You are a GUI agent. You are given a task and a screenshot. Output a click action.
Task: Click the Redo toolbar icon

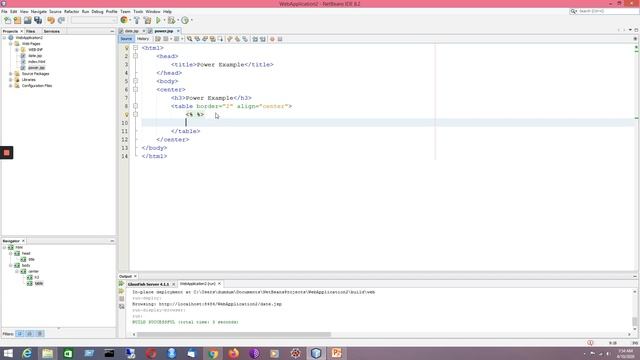[61, 20]
